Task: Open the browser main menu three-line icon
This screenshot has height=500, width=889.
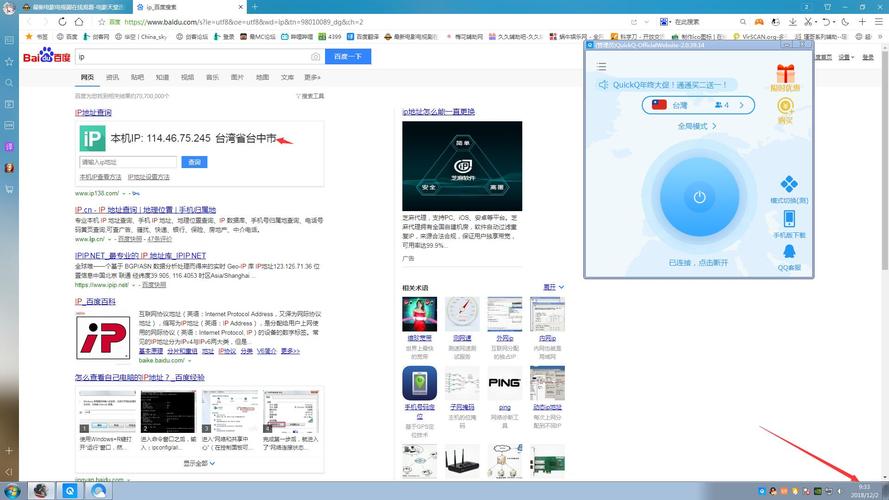Action: [878, 22]
